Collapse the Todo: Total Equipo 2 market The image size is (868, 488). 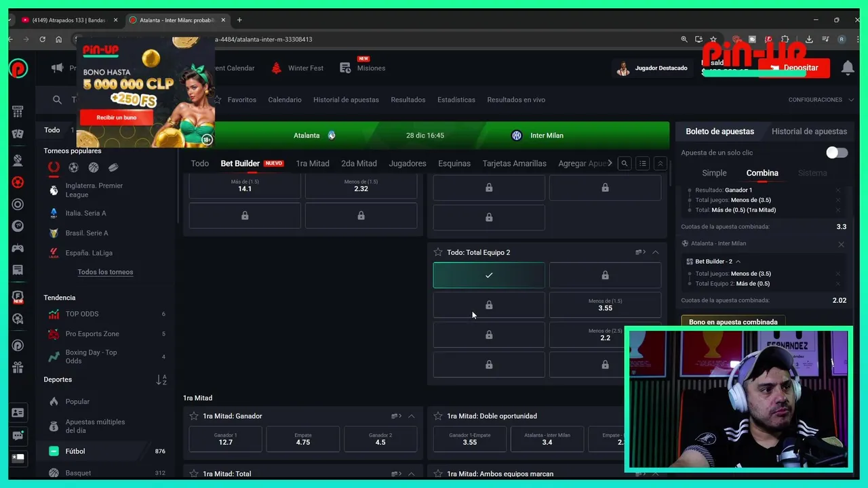pos(656,252)
